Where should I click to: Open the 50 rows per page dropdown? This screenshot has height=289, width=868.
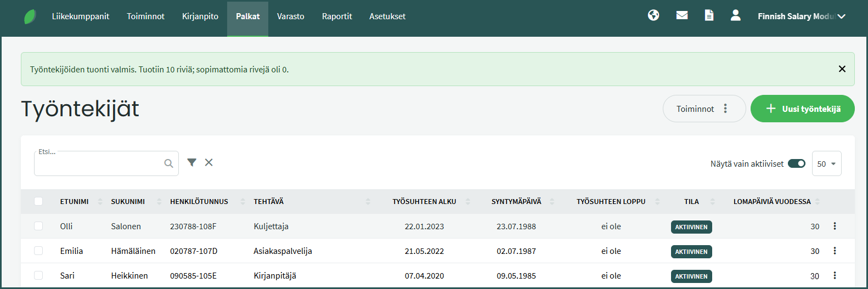click(826, 163)
